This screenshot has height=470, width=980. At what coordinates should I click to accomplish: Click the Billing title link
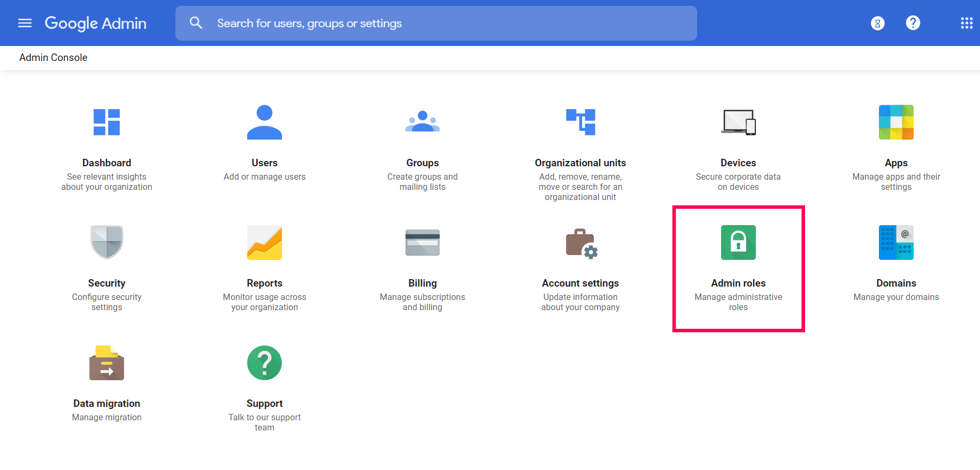point(423,283)
